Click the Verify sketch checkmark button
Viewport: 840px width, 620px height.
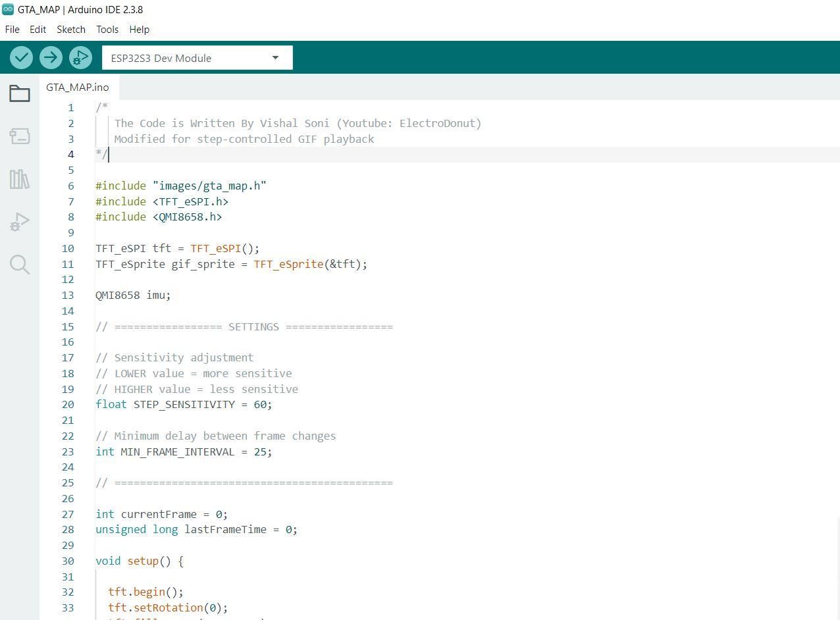(22, 58)
